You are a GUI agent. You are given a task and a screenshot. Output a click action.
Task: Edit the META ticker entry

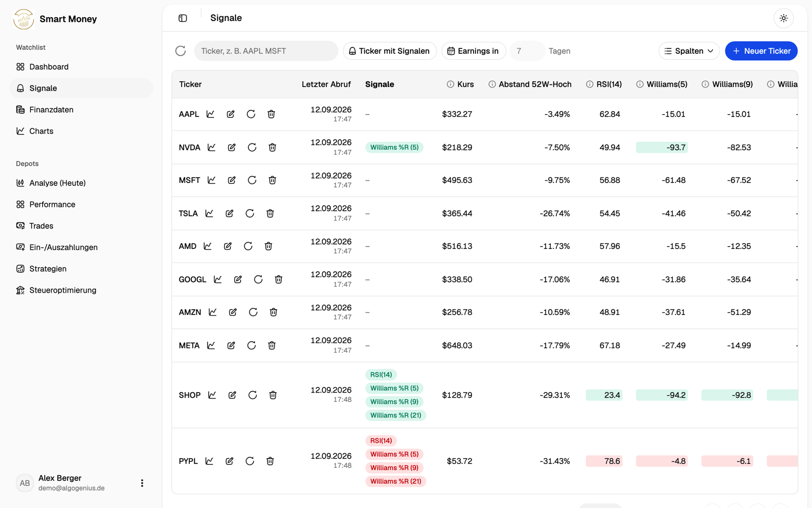pyautogui.click(x=231, y=345)
